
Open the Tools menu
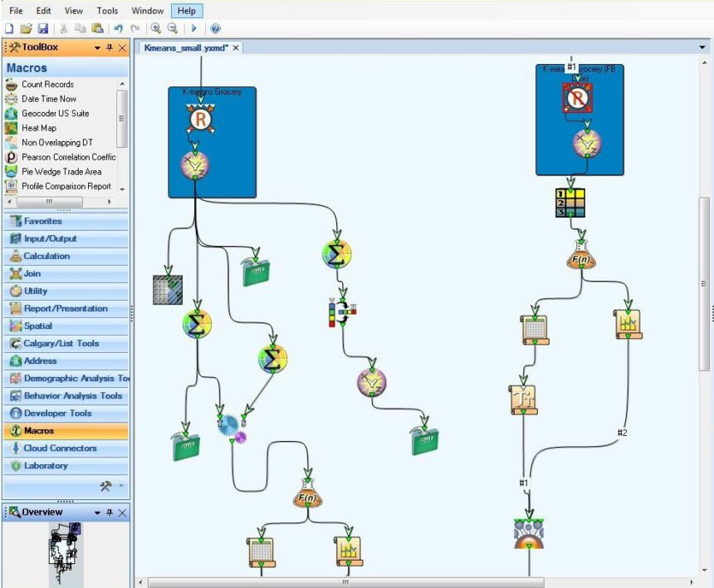[x=107, y=11]
